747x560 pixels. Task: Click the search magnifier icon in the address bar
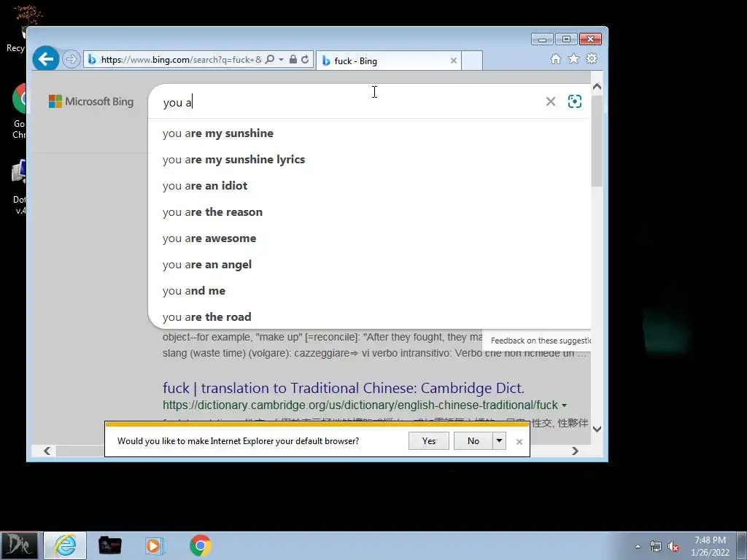(x=270, y=60)
